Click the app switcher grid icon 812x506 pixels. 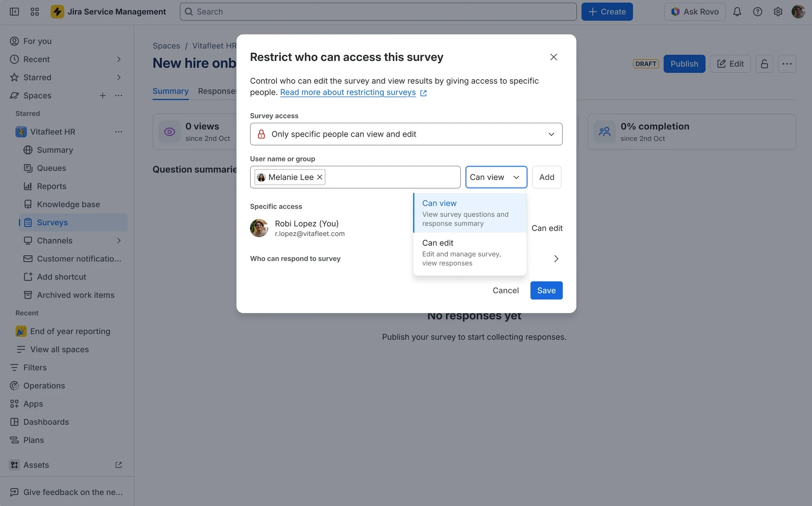(x=34, y=12)
